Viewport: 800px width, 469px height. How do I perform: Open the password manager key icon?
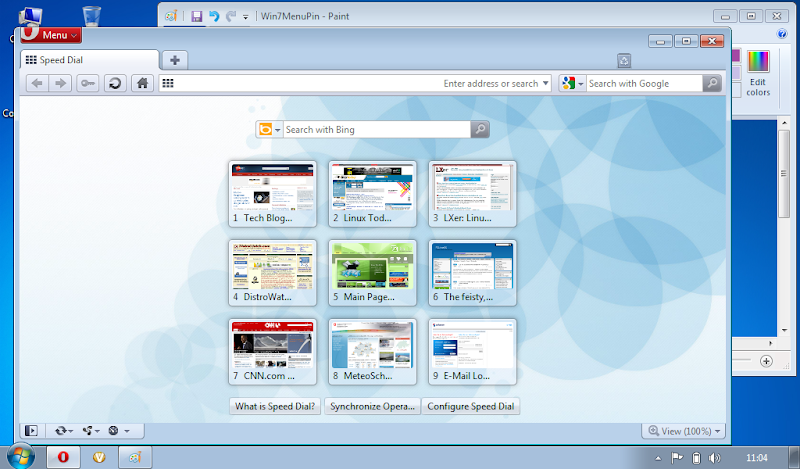coord(88,83)
